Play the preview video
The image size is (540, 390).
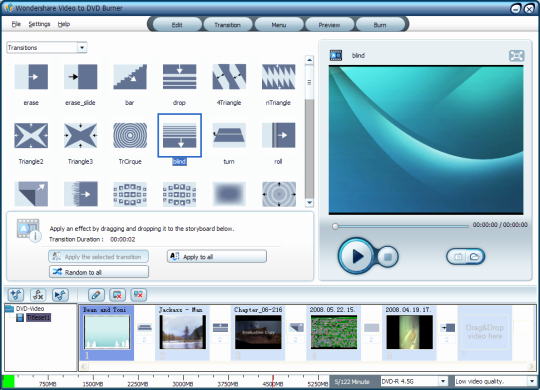click(356, 256)
